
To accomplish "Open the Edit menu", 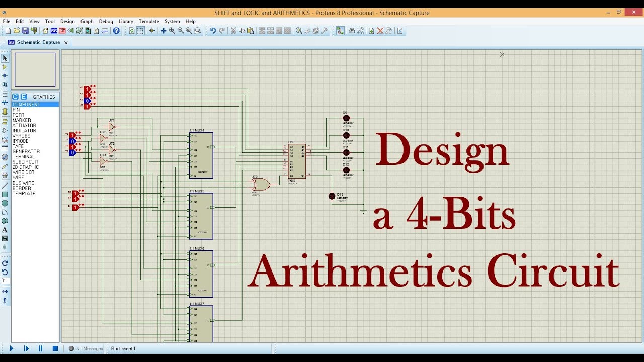I will tap(20, 21).
